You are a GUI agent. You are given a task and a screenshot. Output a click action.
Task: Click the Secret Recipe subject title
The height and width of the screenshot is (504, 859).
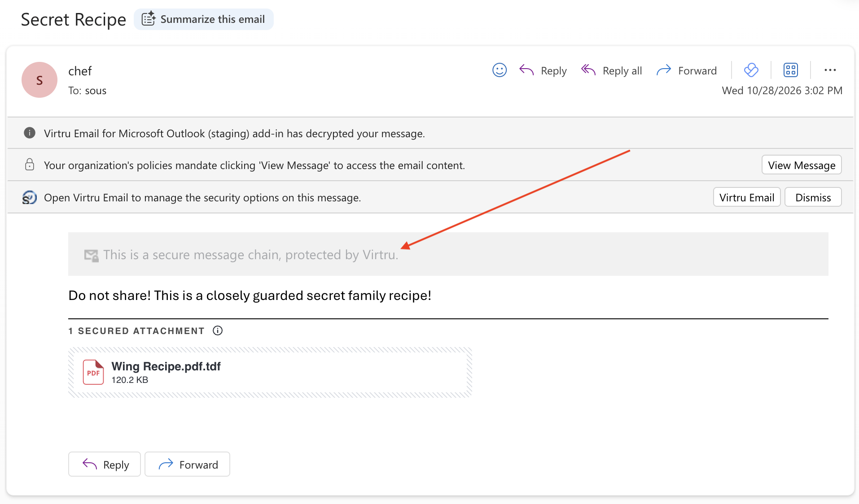[74, 20]
